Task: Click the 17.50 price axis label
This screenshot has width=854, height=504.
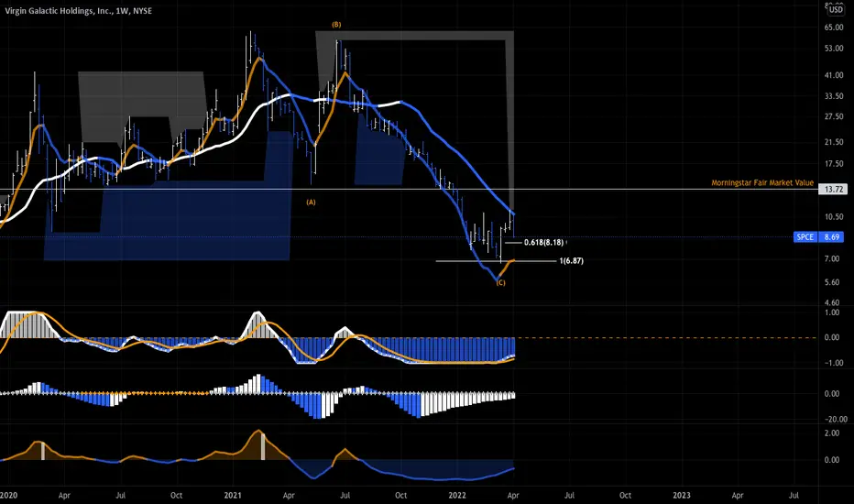Action: [x=833, y=164]
